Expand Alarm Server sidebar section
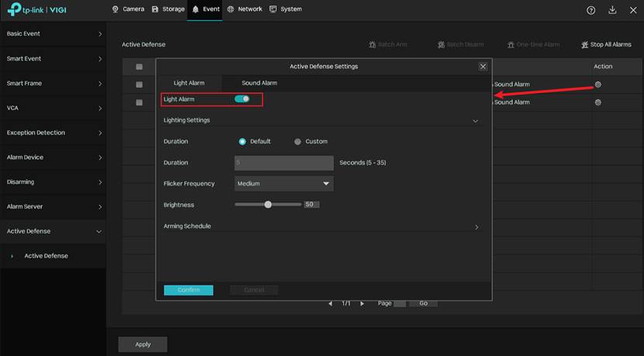Viewport: 644px width, 356px height. [x=53, y=207]
